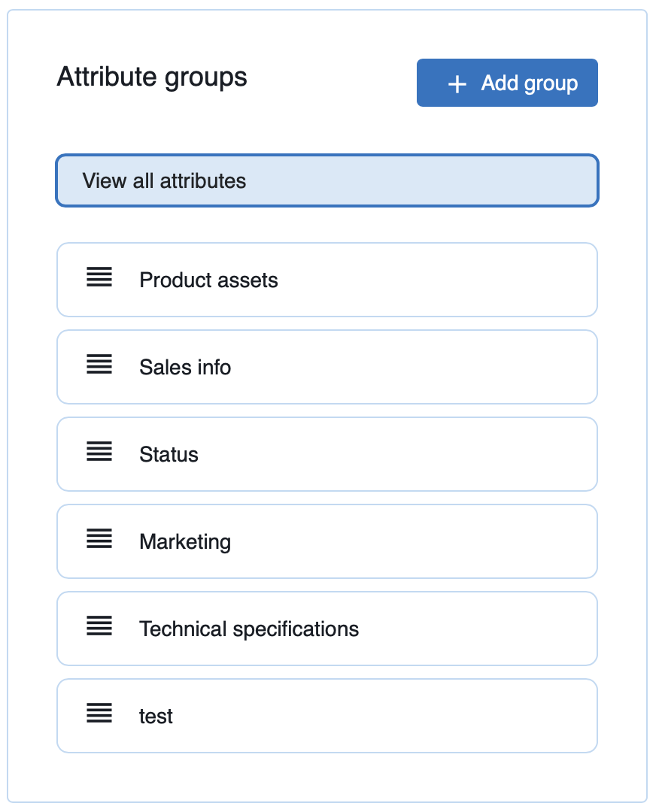662x812 pixels.
Task: Select the Technical specifications group
Action: [326, 629]
